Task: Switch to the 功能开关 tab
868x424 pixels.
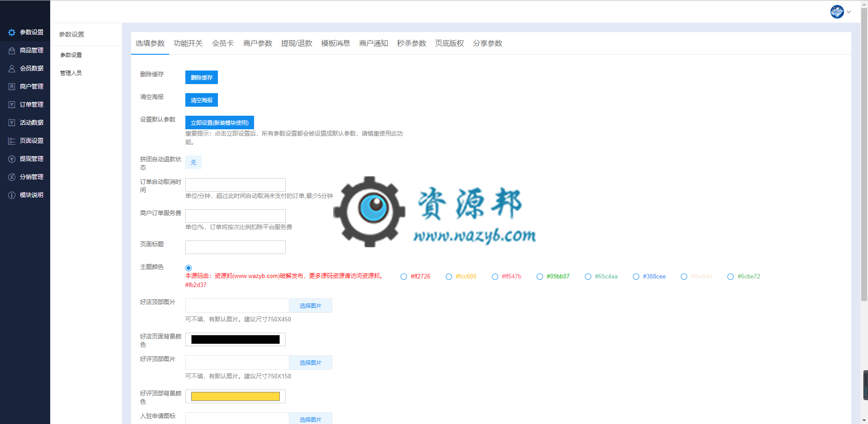Action: tap(188, 43)
